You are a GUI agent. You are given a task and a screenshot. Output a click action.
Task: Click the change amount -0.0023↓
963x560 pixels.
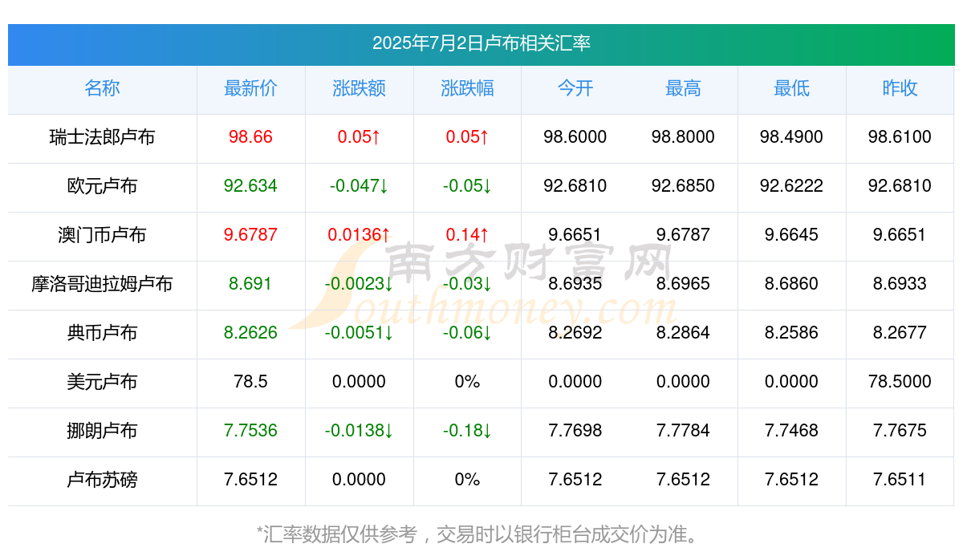tap(359, 284)
